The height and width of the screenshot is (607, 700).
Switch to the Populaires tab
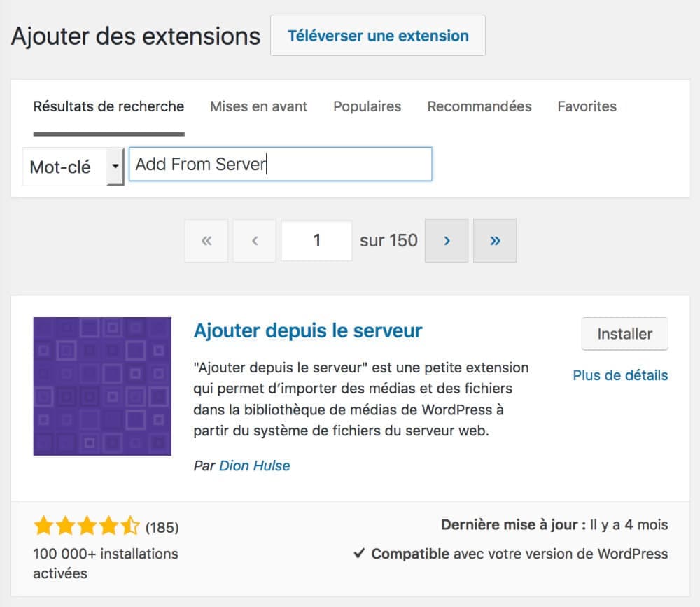pyautogui.click(x=367, y=106)
